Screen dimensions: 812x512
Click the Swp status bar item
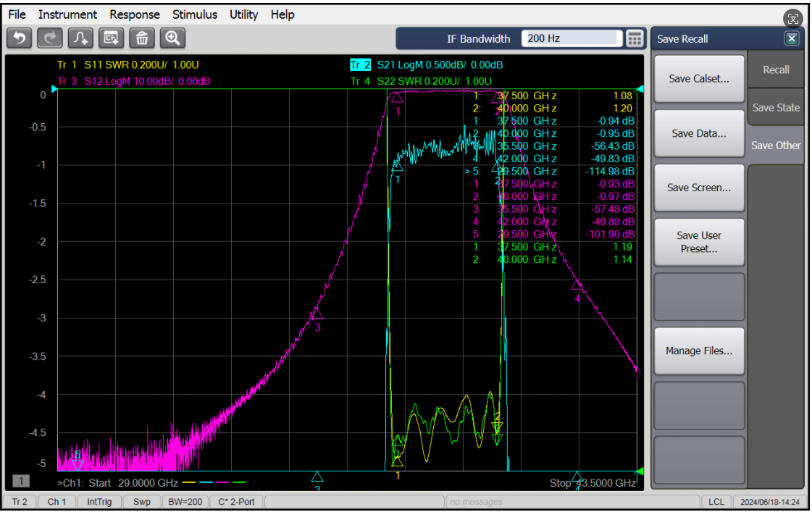click(141, 502)
